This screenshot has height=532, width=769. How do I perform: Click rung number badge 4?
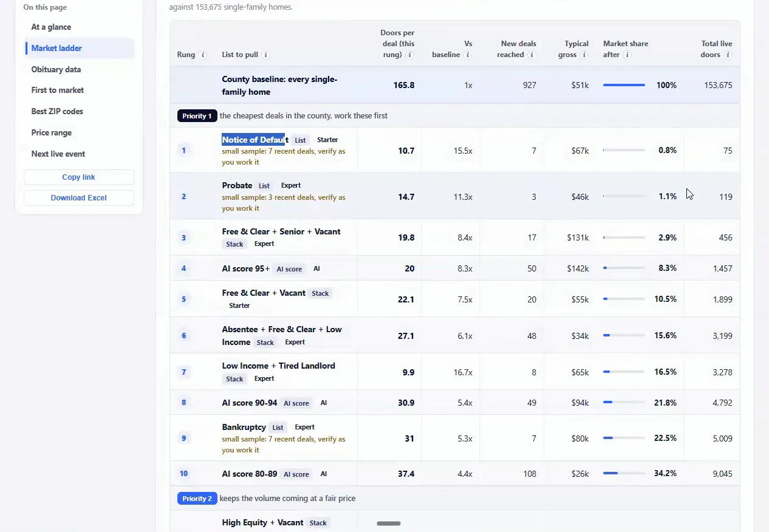click(184, 268)
